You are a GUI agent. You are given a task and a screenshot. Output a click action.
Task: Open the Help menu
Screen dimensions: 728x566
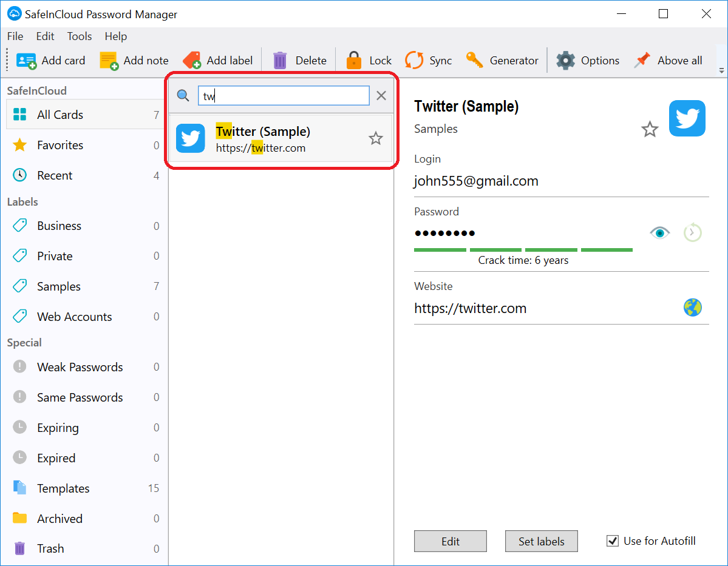(115, 36)
